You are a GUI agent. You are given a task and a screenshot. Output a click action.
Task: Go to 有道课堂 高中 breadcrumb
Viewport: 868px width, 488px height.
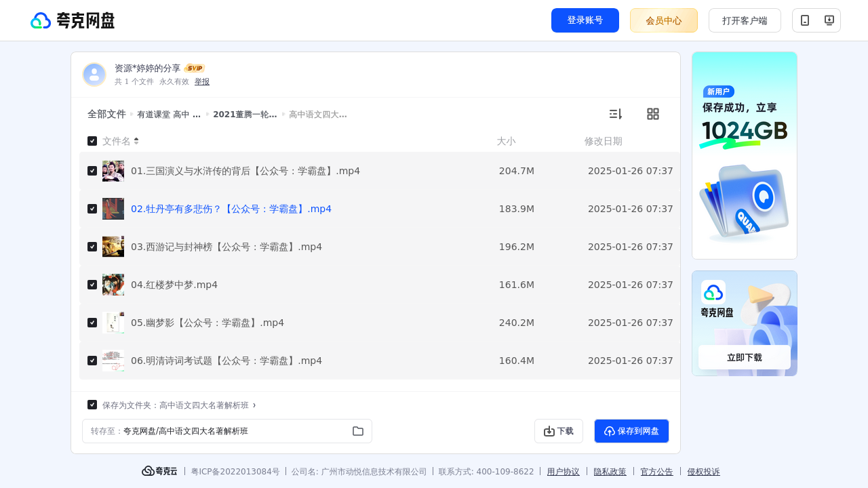(x=169, y=115)
